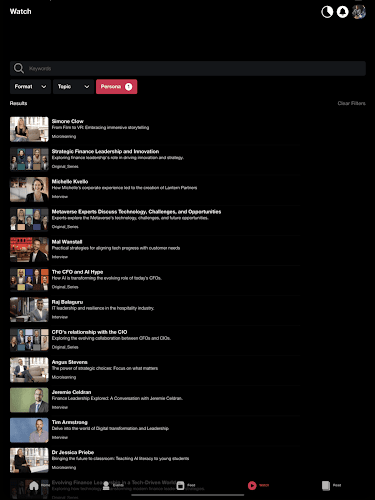
Task: Click 'Bringing the future to classroom' description
Action: click(x=120, y=459)
